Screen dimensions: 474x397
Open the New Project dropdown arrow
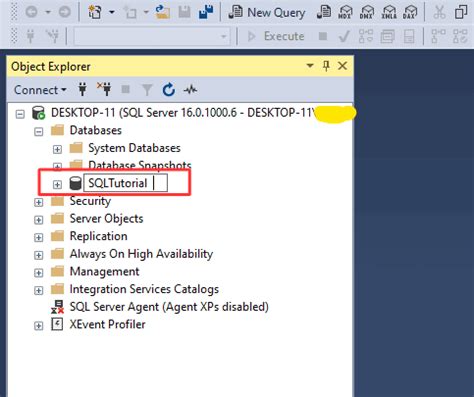[112, 13]
